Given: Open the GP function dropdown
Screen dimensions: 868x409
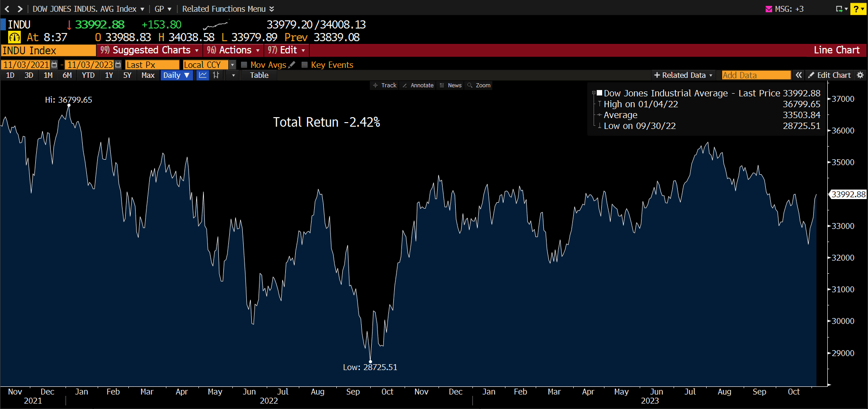Looking at the screenshot, I should point(163,9).
